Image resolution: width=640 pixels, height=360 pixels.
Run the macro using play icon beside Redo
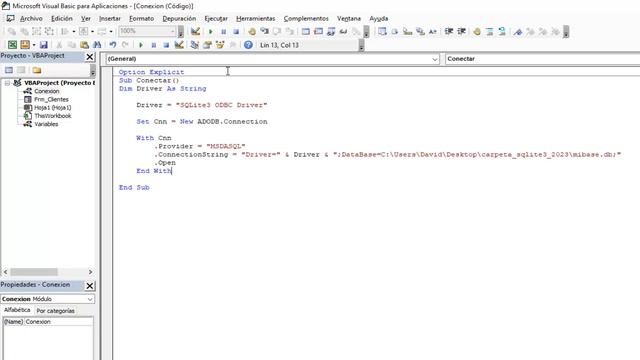coord(141,45)
